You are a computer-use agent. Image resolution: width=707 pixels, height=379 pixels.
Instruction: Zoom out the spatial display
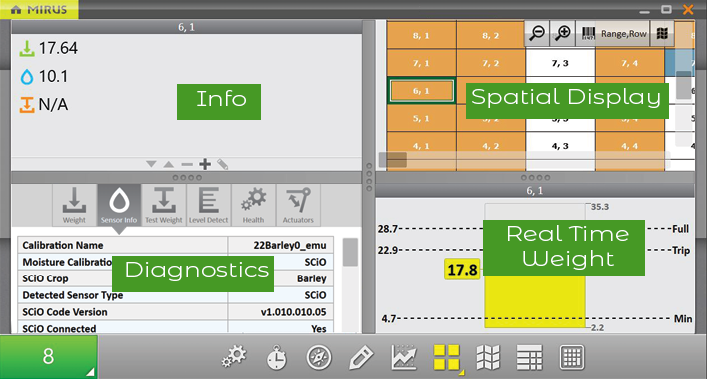(537, 33)
